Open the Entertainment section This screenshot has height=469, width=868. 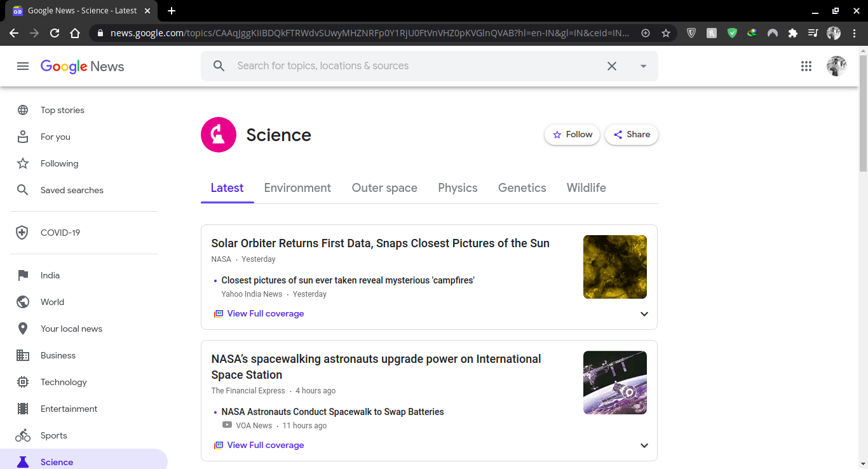coord(69,409)
